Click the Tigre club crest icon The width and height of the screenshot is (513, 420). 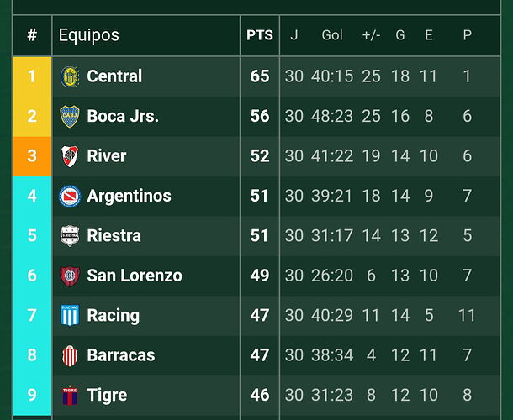pyautogui.click(x=69, y=395)
